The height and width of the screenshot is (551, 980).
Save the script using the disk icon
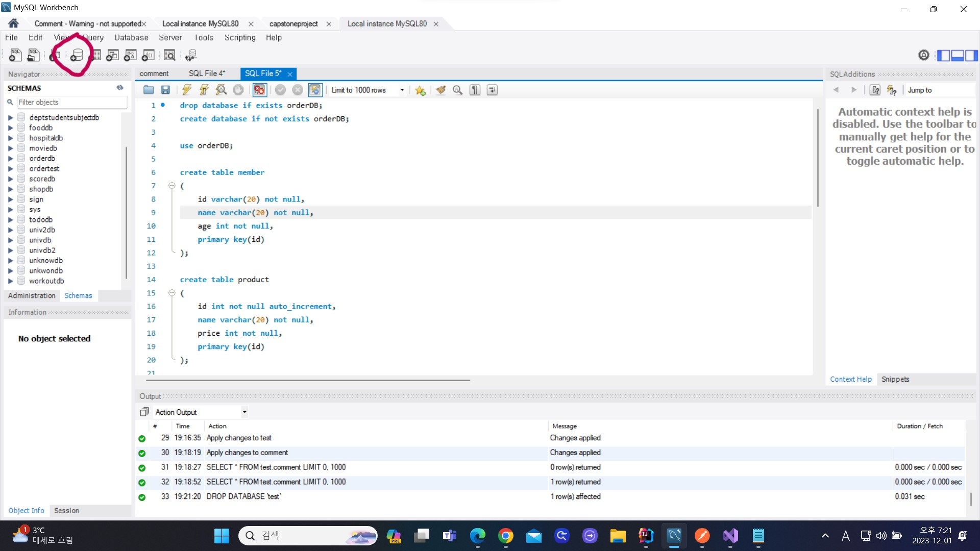[x=165, y=90]
